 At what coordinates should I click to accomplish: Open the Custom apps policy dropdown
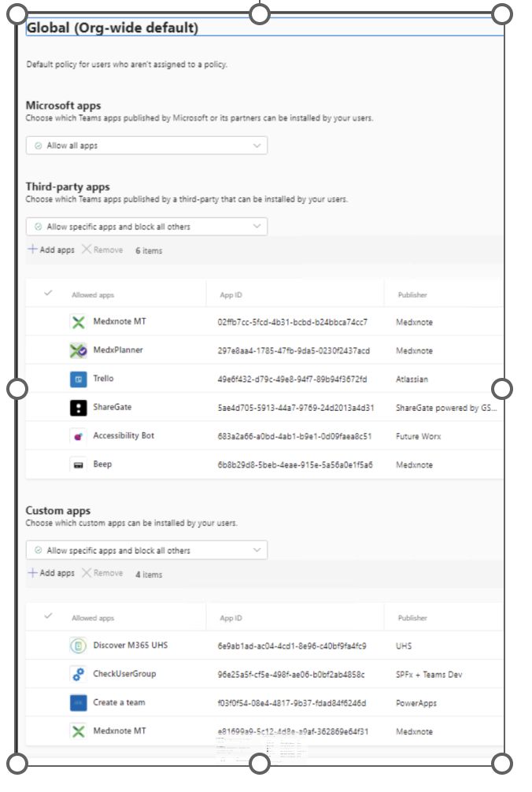146,550
